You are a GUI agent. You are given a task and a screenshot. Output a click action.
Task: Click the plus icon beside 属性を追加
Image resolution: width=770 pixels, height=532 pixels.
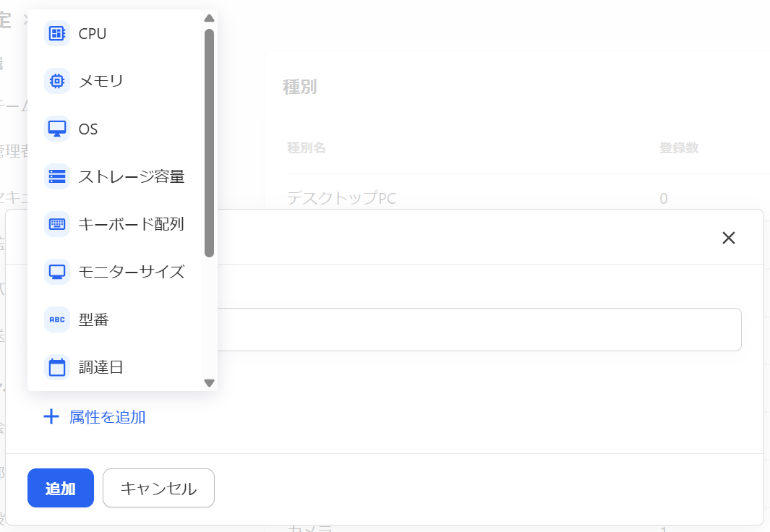[x=51, y=417]
